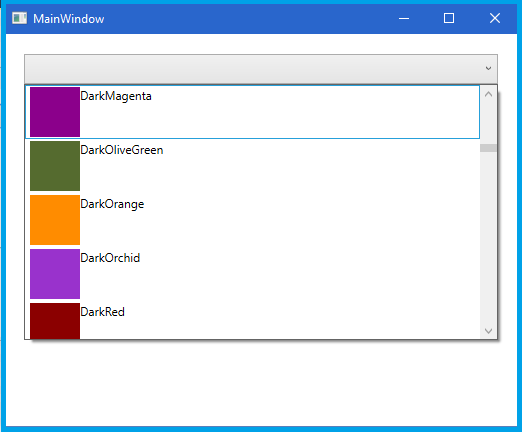Screen dimensions: 522x432
Task: Click the gray scrollbar thumb
Action: click(488, 148)
